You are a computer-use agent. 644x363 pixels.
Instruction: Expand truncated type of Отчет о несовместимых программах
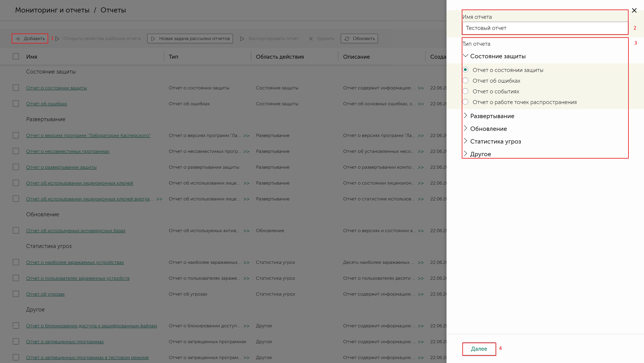click(x=246, y=152)
